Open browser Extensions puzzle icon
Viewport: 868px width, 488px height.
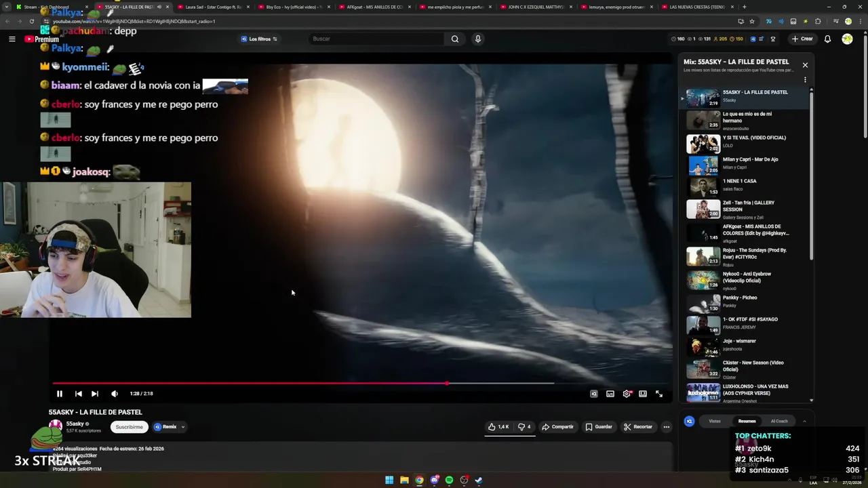tap(818, 21)
